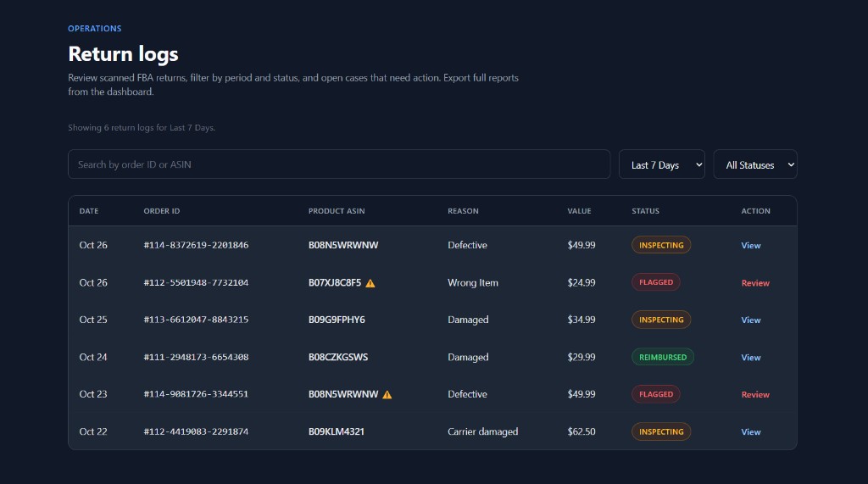Open the All Statuses filter dropdown
Image resolution: width=868 pixels, height=484 pixels.
click(x=755, y=164)
